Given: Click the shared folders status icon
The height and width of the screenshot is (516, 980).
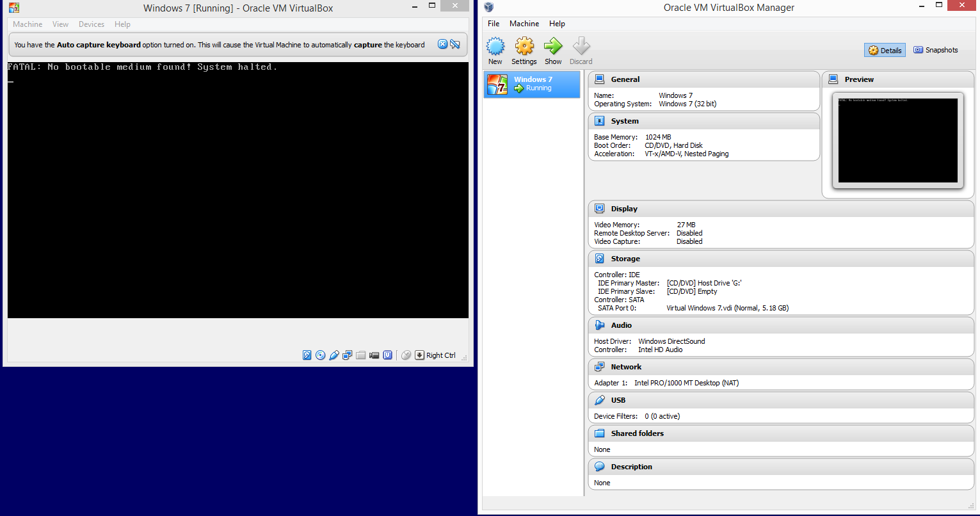Looking at the screenshot, I should tap(361, 355).
